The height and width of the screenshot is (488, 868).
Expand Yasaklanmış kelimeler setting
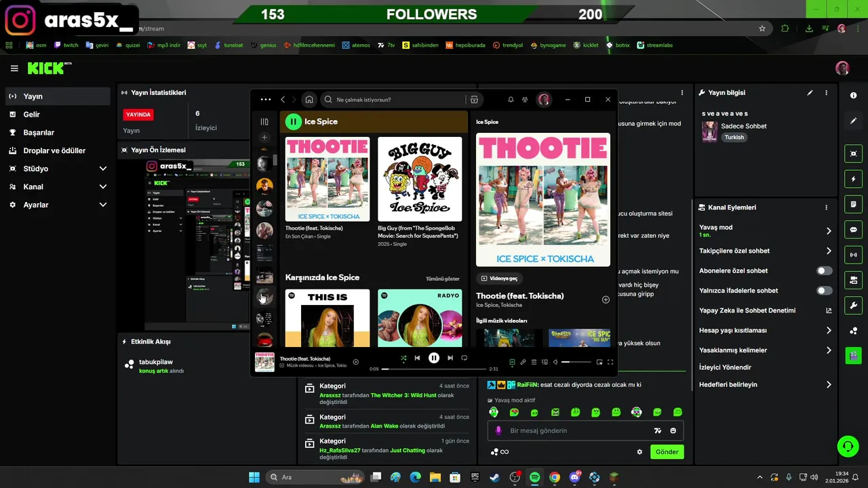[766, 350]
